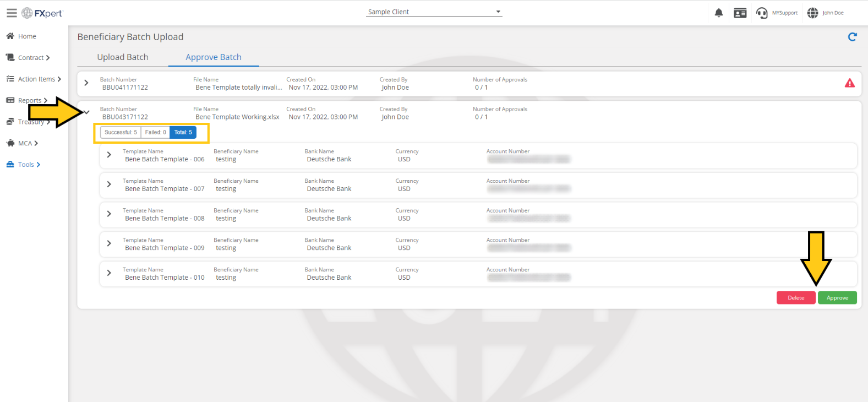Screen dimensions: 868x402
Task: Click the Tools toolbox icon
Action: click(x=10, y=164)
